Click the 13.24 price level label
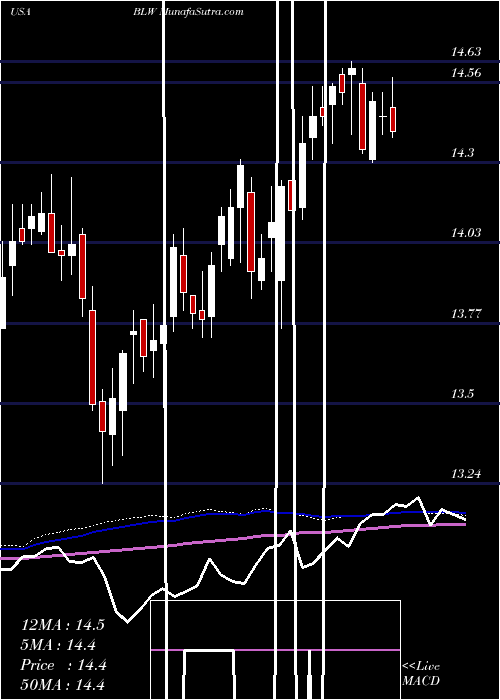This screenshot has height=700, width=500. coord(466,474)
